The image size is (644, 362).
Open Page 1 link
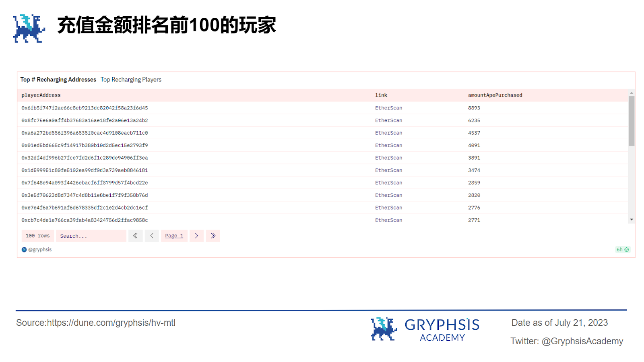(174, 236)
